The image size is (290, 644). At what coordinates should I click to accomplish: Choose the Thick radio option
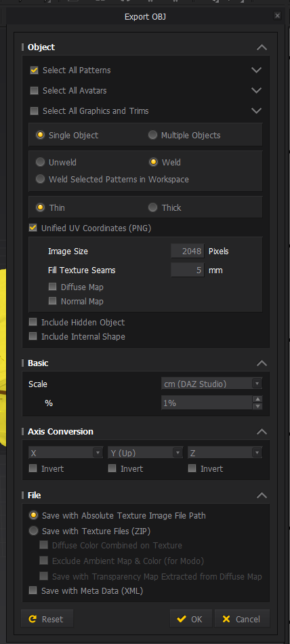152,207
